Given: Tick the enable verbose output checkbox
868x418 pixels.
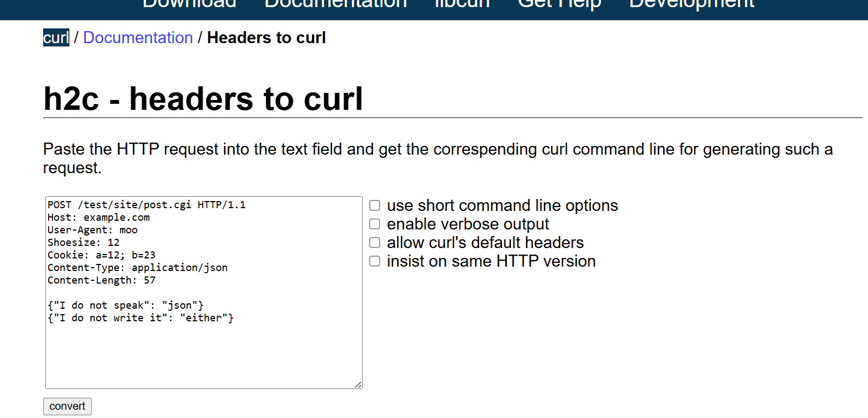Looking at the screenshot, I should [x=375, y=224].
